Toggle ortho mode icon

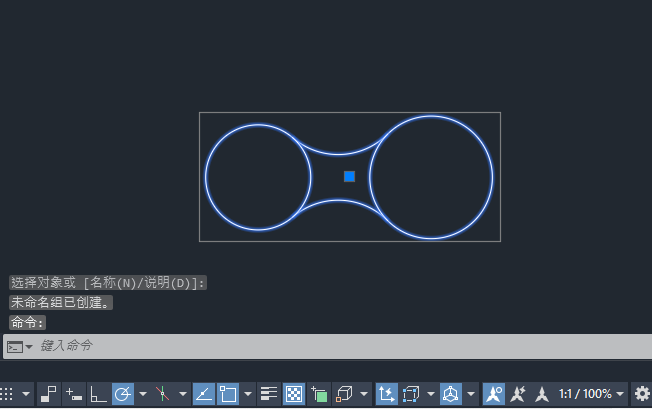point(98,394)
